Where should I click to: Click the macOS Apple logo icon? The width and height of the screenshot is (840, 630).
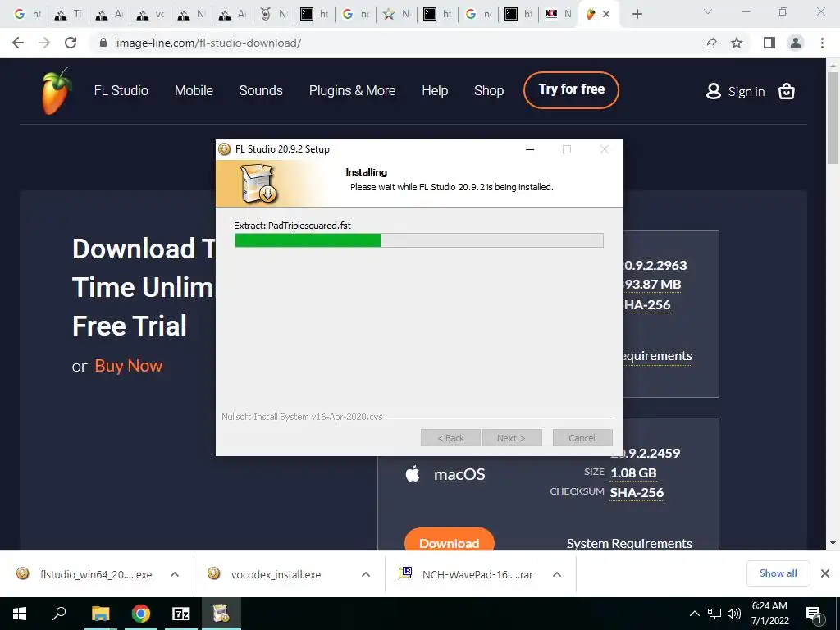pos(413,473)
